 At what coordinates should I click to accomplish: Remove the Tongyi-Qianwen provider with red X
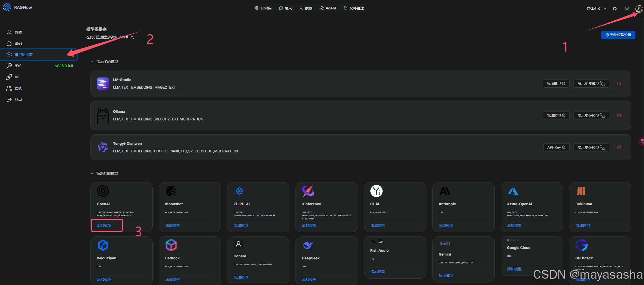coord(619,147)
